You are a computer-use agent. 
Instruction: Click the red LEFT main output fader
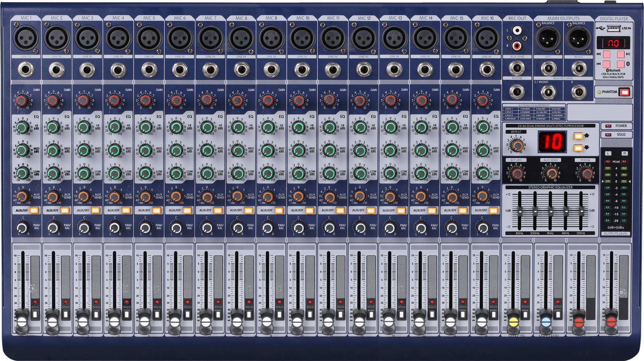(579, 321)
